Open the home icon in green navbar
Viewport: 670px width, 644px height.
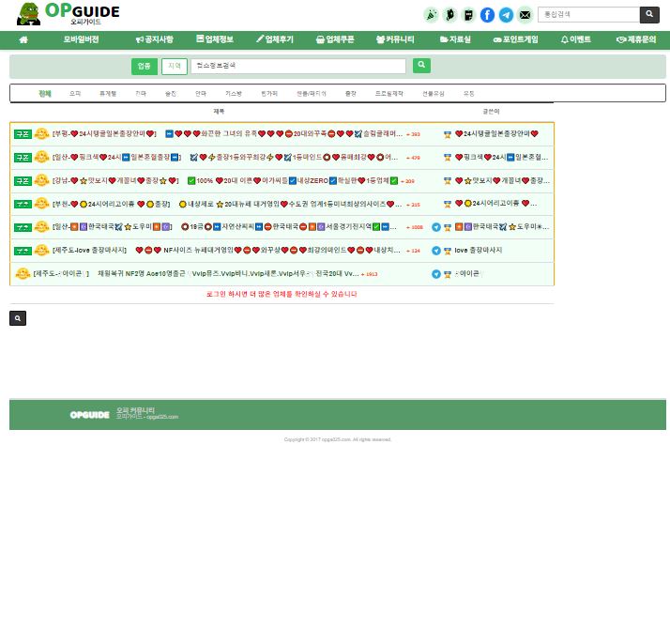(x=23, y=39)
